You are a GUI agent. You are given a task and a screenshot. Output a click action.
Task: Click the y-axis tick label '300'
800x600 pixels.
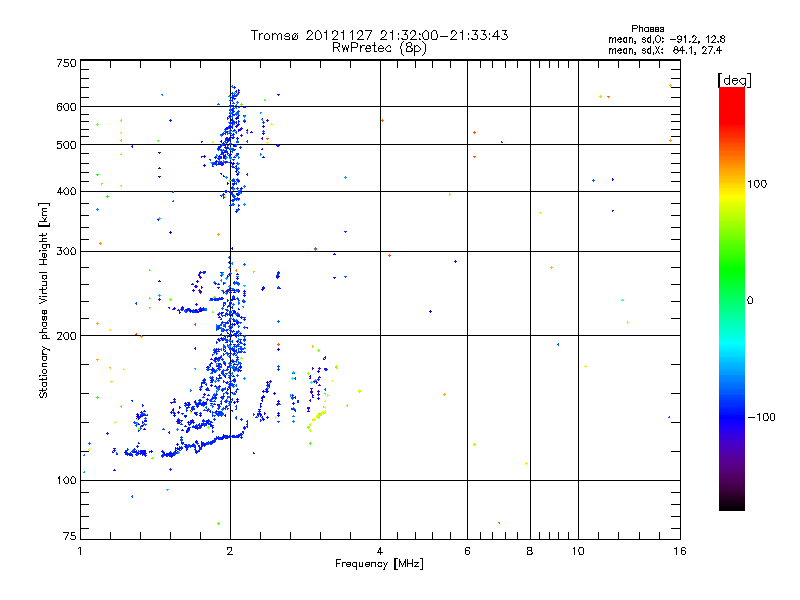pyautogui.click(x=66, y=252)
